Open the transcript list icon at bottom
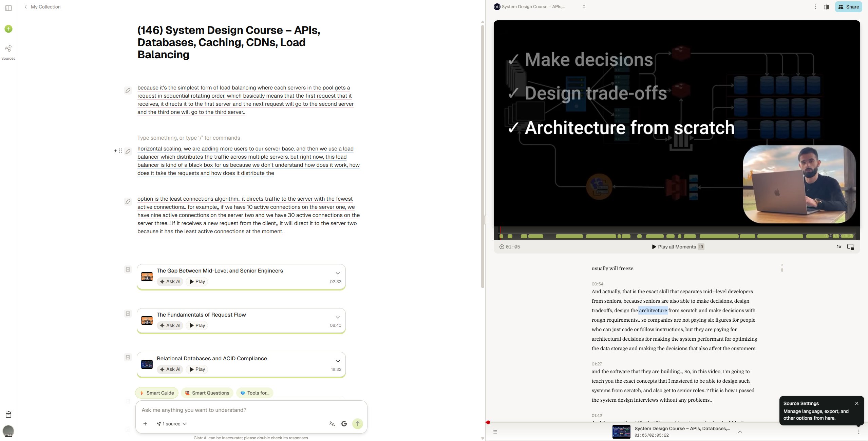This screenshot has width=868, height=441. tap(495, 432)
